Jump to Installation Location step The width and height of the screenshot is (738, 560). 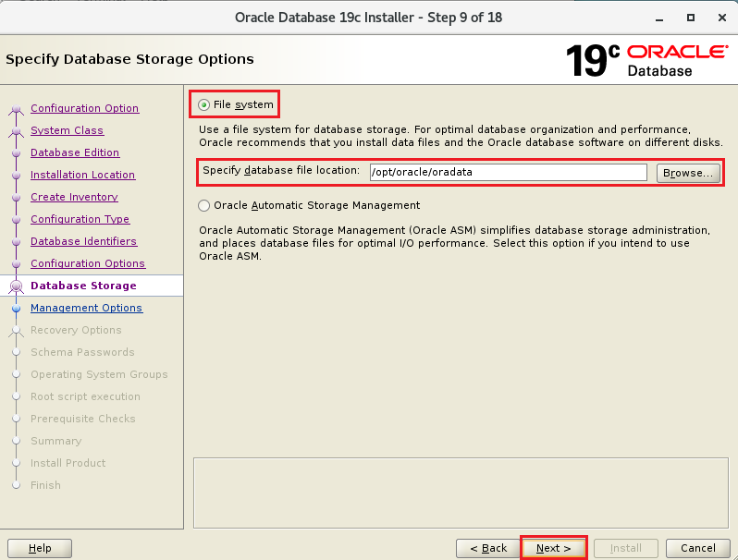[83, 175]
